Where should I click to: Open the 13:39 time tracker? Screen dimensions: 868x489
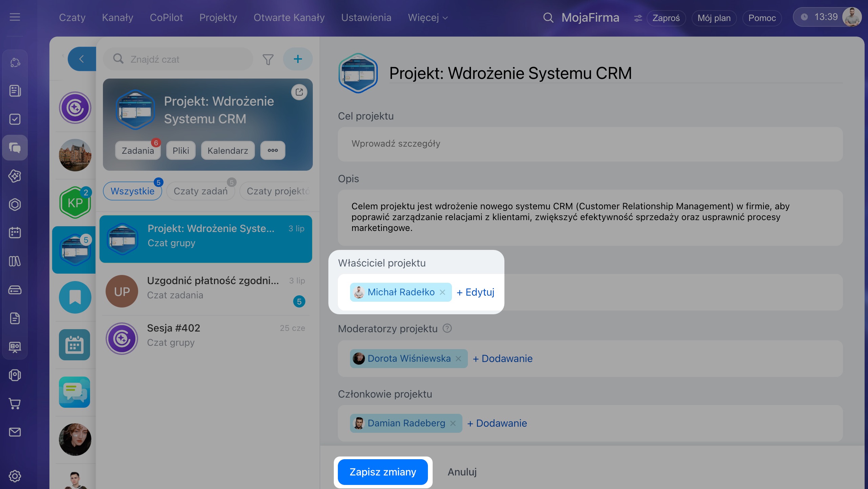(x=820, y=17)
